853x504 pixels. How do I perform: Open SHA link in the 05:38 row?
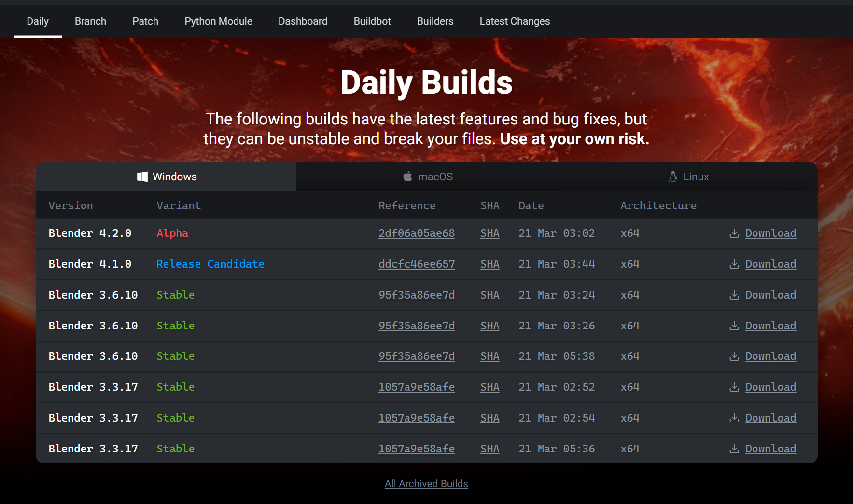[489, 356]
